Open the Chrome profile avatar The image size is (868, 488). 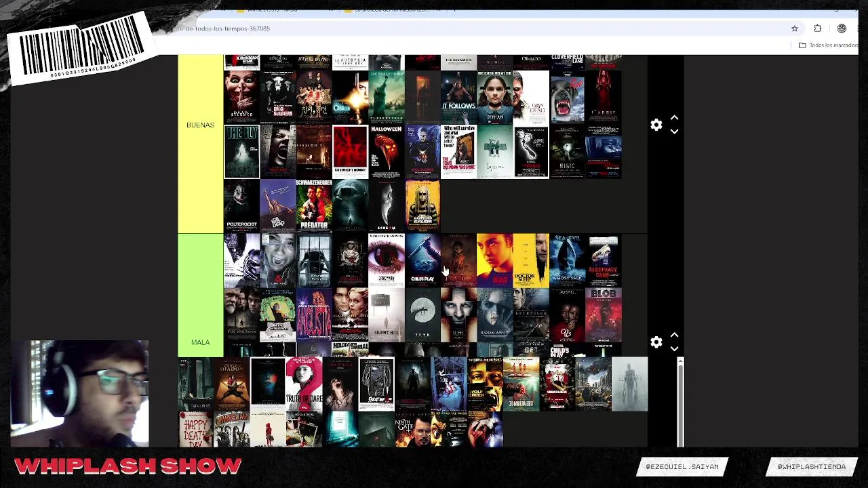(x=842, y=28)
